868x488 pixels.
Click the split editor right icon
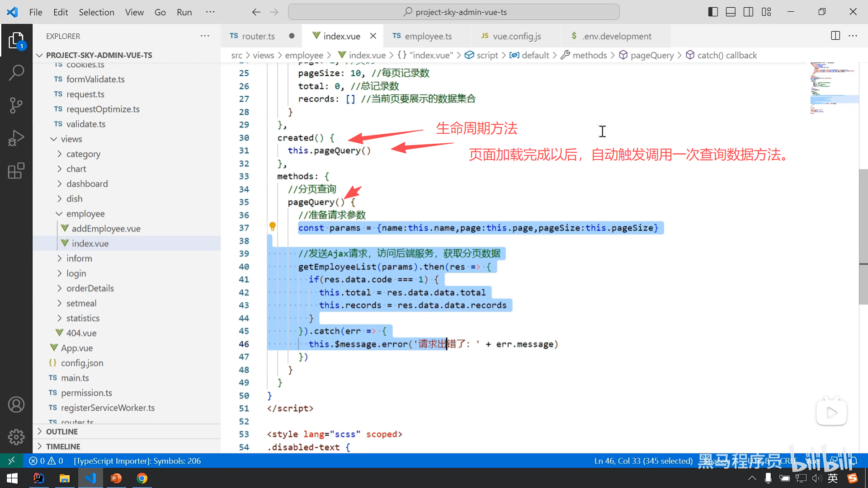coord(835,36)
